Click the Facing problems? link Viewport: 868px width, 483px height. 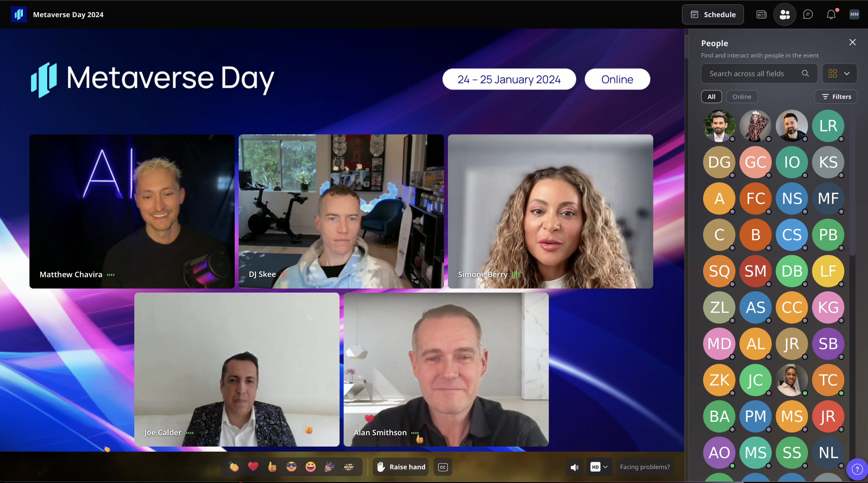645,467
